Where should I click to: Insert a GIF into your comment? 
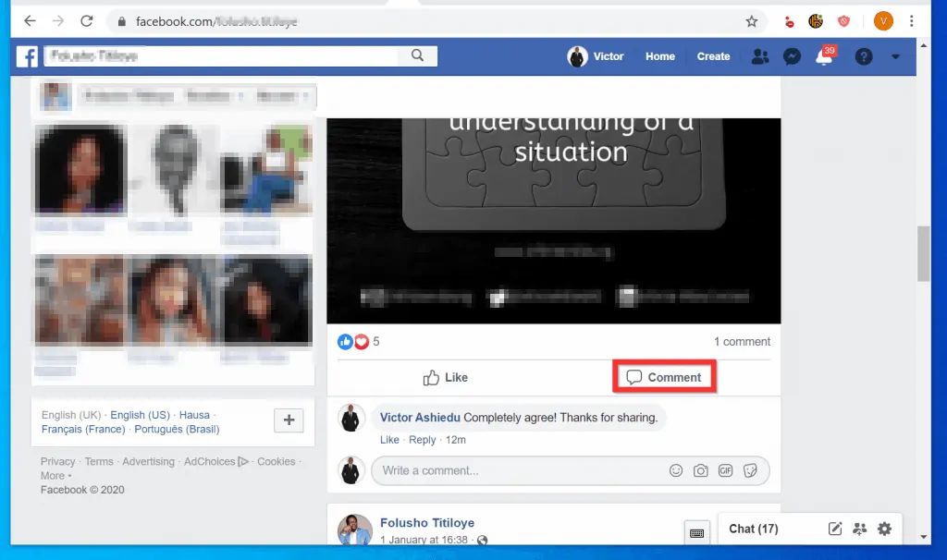tap(725, 470)
